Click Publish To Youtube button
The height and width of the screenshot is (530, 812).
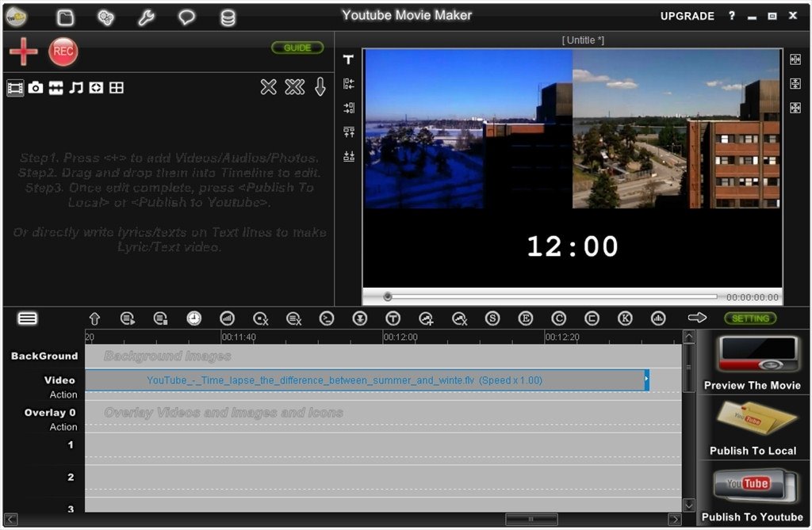[753, 495]
